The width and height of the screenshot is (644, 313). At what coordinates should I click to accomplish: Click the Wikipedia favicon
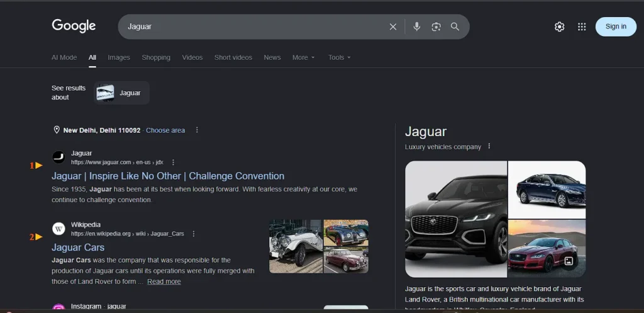[58, 229]
